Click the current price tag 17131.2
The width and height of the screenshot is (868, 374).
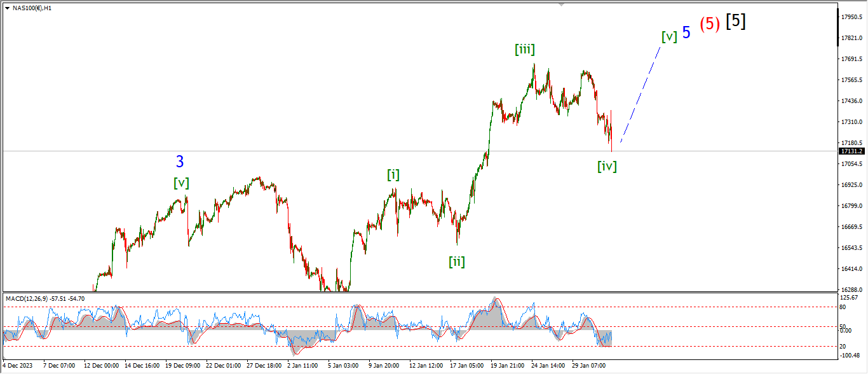[x=851, y=151]
